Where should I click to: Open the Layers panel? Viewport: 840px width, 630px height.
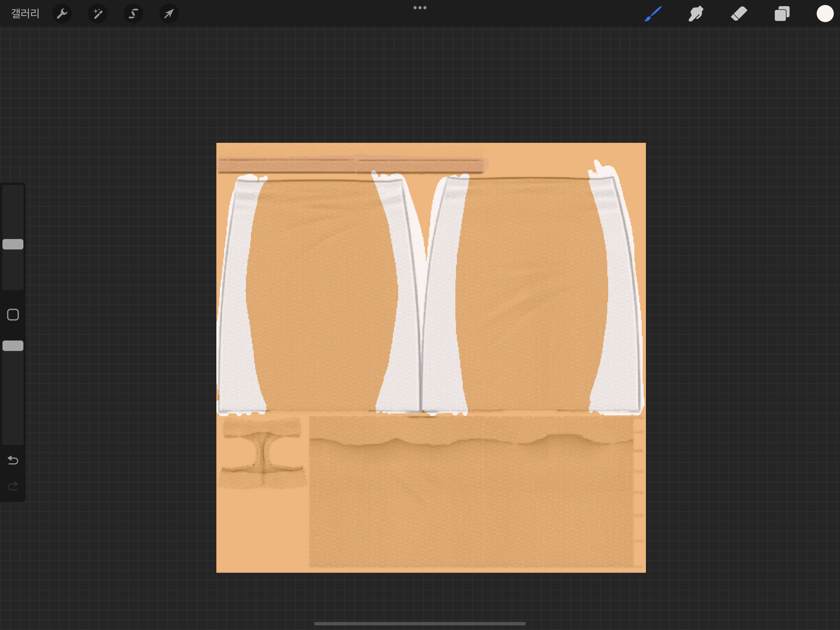point(782,14)
